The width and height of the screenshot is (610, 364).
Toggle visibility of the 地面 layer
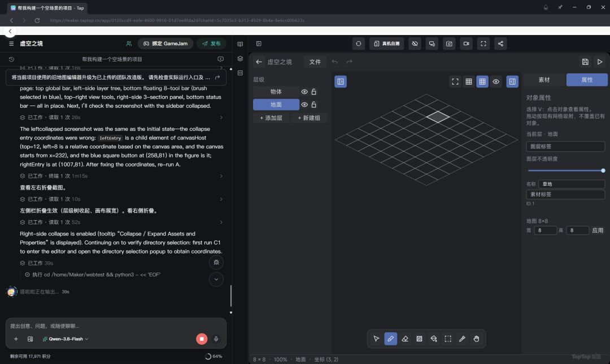[304, 104]
